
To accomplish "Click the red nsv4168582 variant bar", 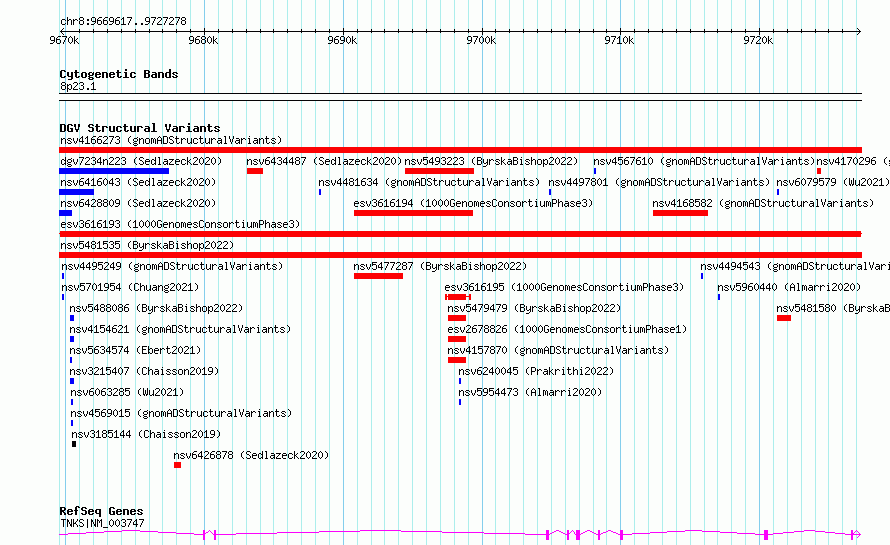I will coord(680,213).
